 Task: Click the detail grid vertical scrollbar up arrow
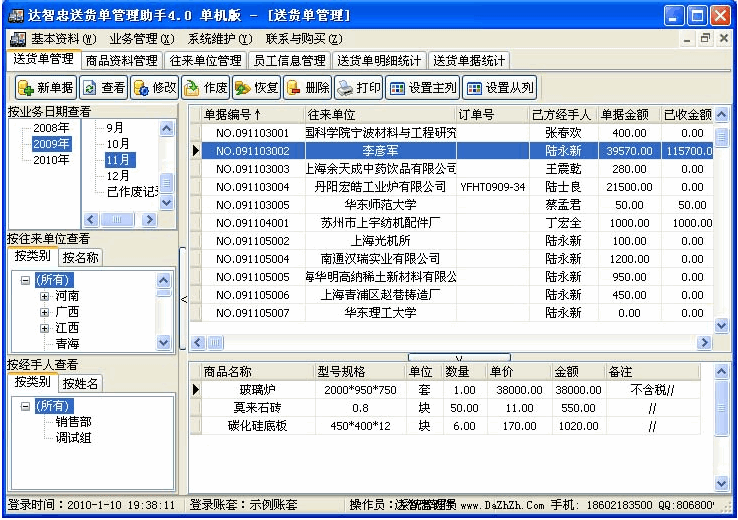[721, 372]
